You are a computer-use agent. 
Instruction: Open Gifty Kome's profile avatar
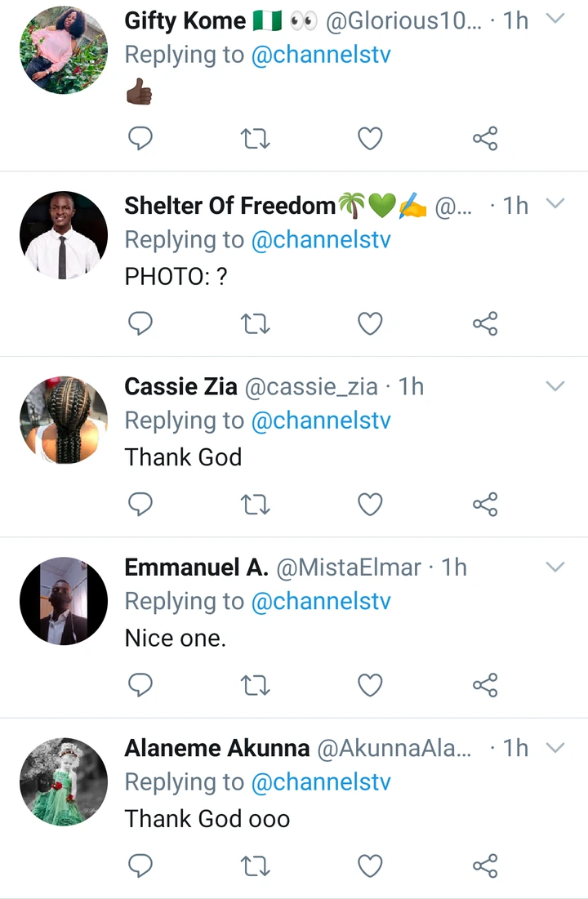click(x=64, y=51)
